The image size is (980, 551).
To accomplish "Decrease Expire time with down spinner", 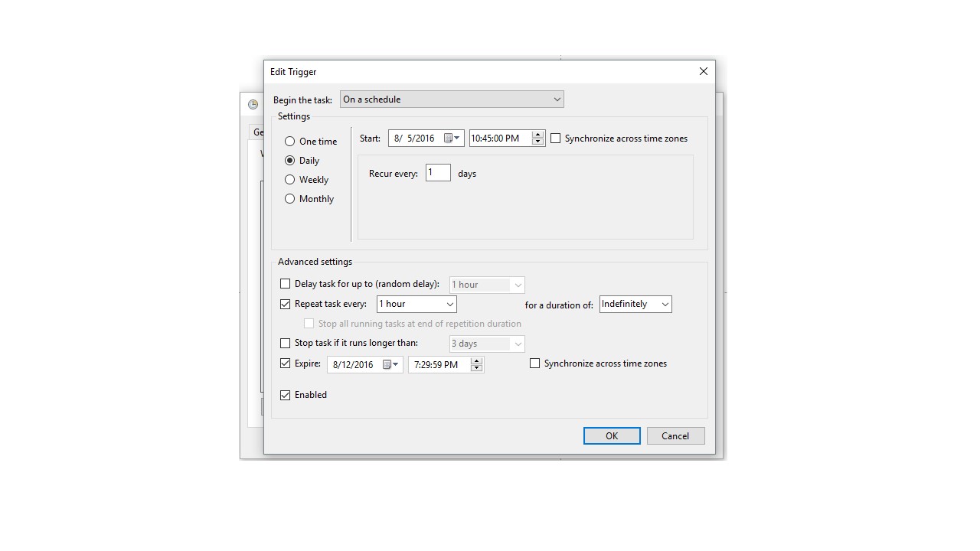I will pyautogui.click(x=476, y=368).
